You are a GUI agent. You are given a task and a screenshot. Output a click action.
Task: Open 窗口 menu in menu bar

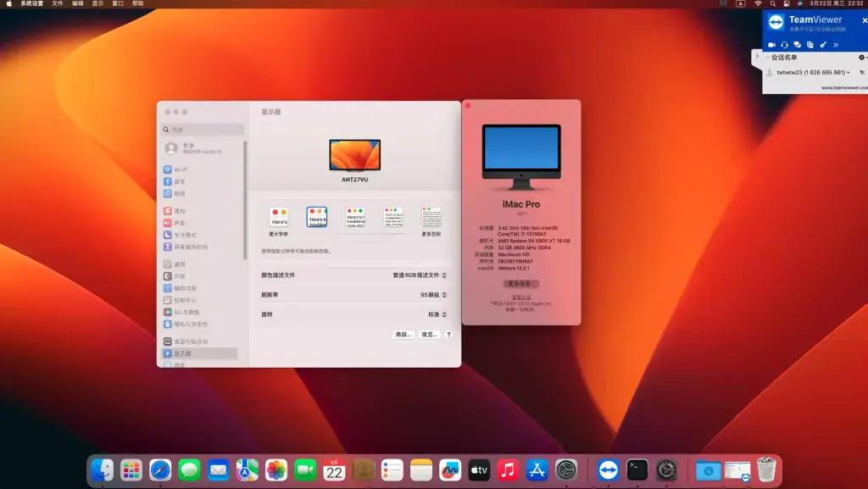point(117,3)
